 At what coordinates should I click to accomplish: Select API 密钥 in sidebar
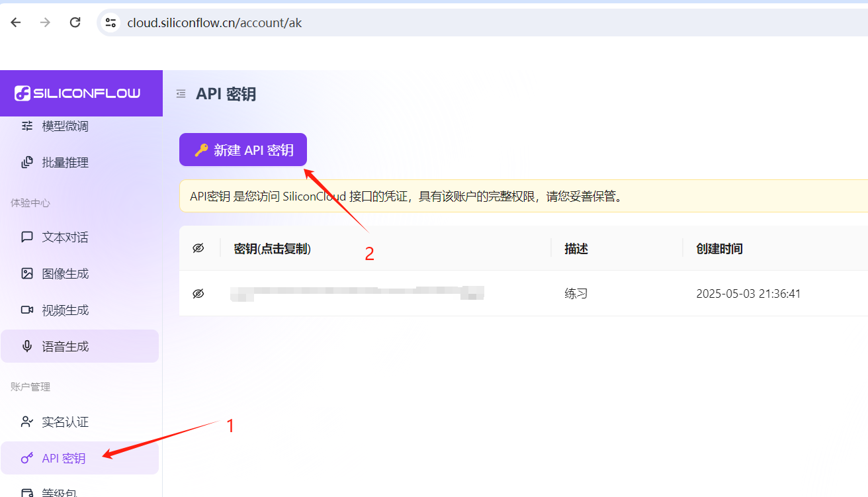pos(79,458)
